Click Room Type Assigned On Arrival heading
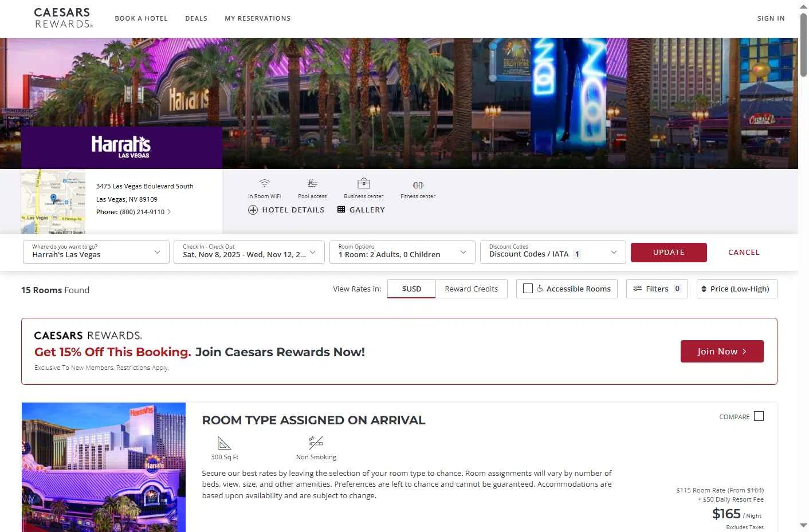This screenshot has width=809, height=532. click(x=313, y=420)
